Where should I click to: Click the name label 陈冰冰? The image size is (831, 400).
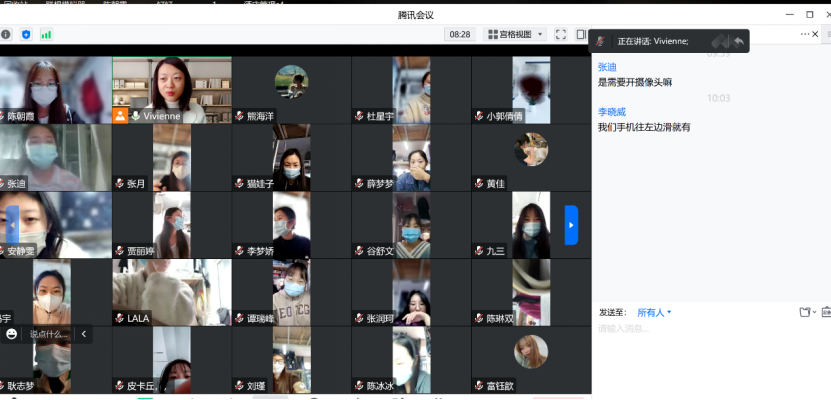point(380,386)
